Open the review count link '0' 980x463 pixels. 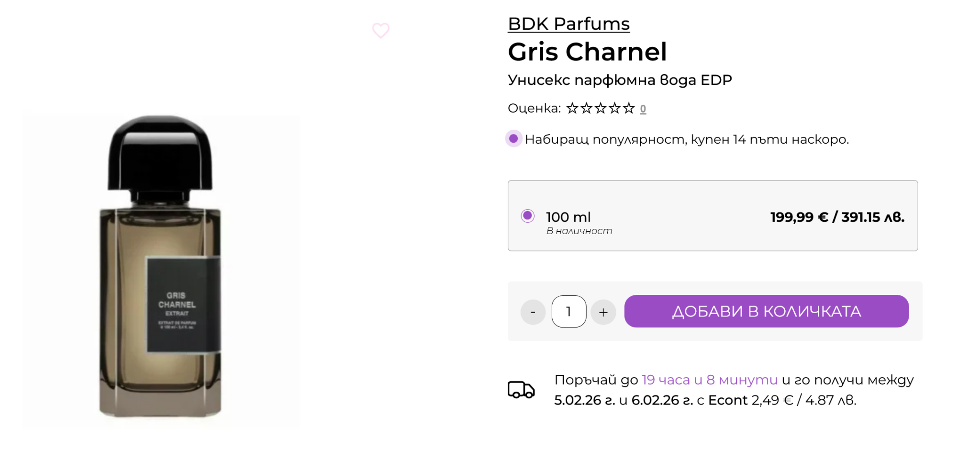tap(643, 109)
